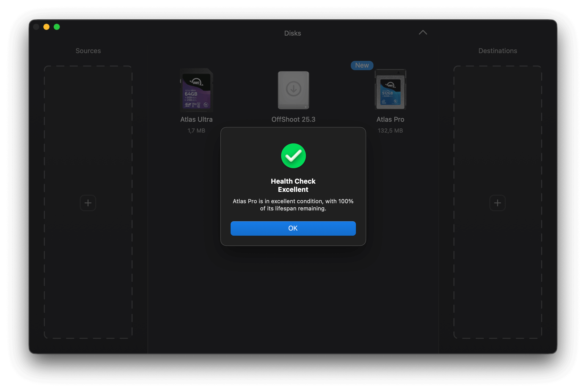
Task: Click the green health checkmark icon
Action: tap(293, 156)
